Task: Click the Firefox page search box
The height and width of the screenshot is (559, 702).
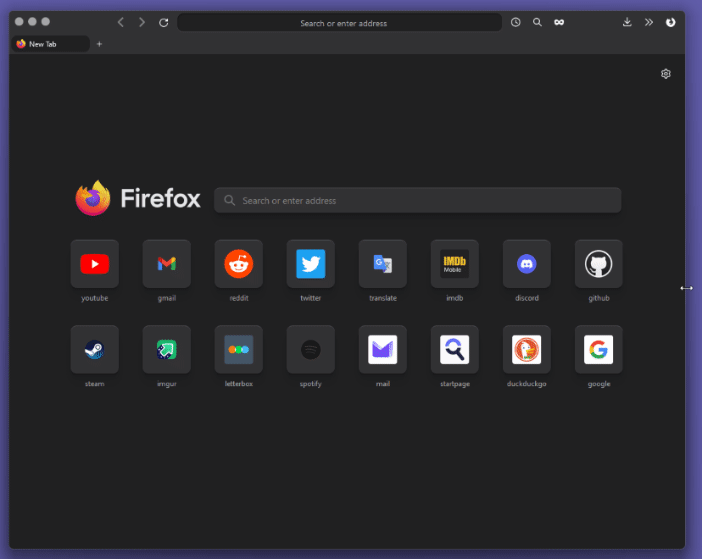Action: (x=417, y=201)
